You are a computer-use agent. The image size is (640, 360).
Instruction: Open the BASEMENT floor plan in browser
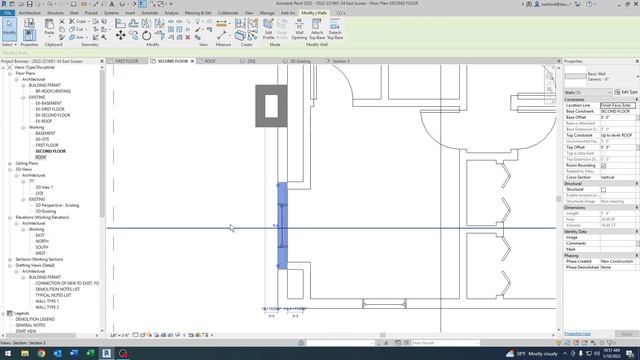click(45, 133)
